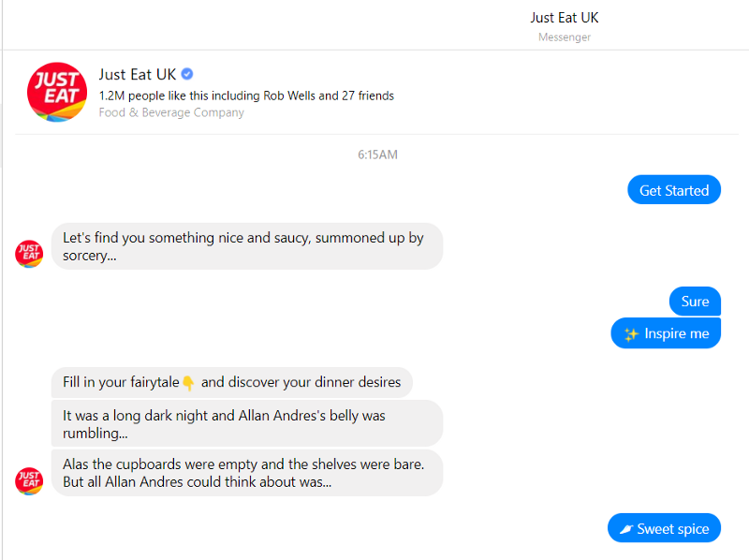Click the Messenger subtitle label
Viewport: 749px width, 560px height.
point(564,37)
